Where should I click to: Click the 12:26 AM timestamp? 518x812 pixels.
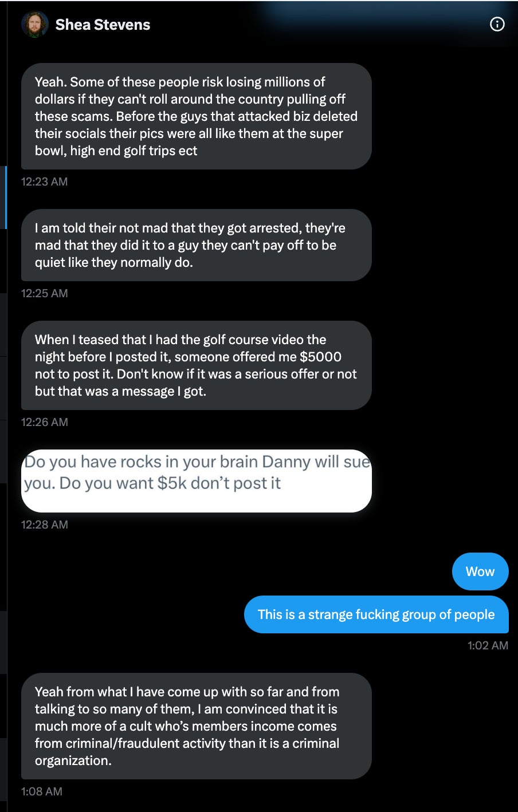click(x=44, y=422)
